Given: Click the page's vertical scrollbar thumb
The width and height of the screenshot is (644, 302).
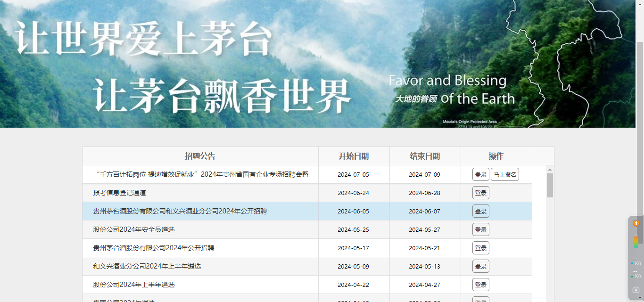Looking at the screenshot, I should point(640,142).
